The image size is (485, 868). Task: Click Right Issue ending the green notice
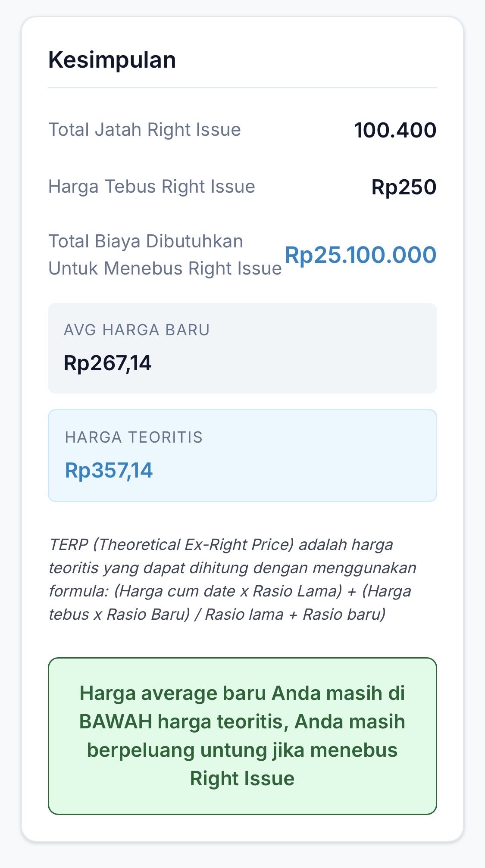click(242, 779)
